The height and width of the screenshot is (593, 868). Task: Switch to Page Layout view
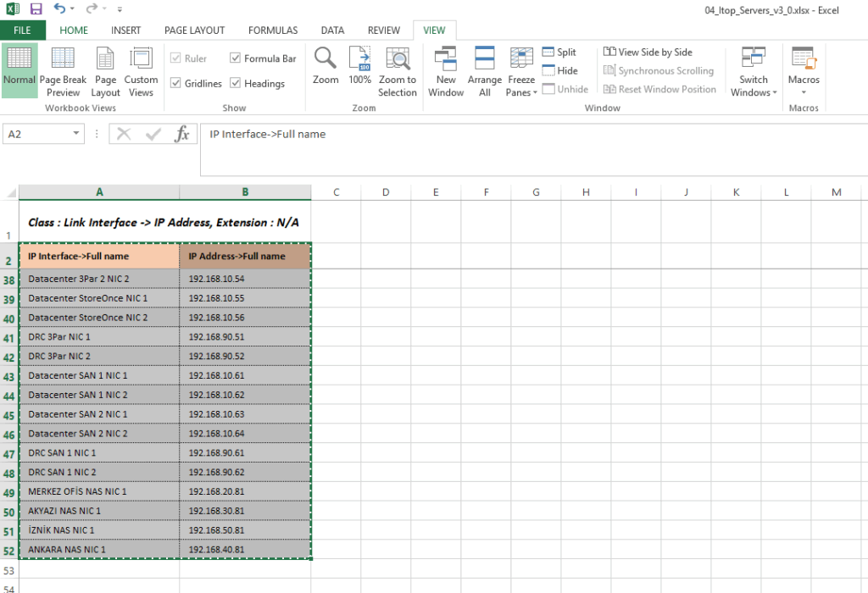point(105,59)
